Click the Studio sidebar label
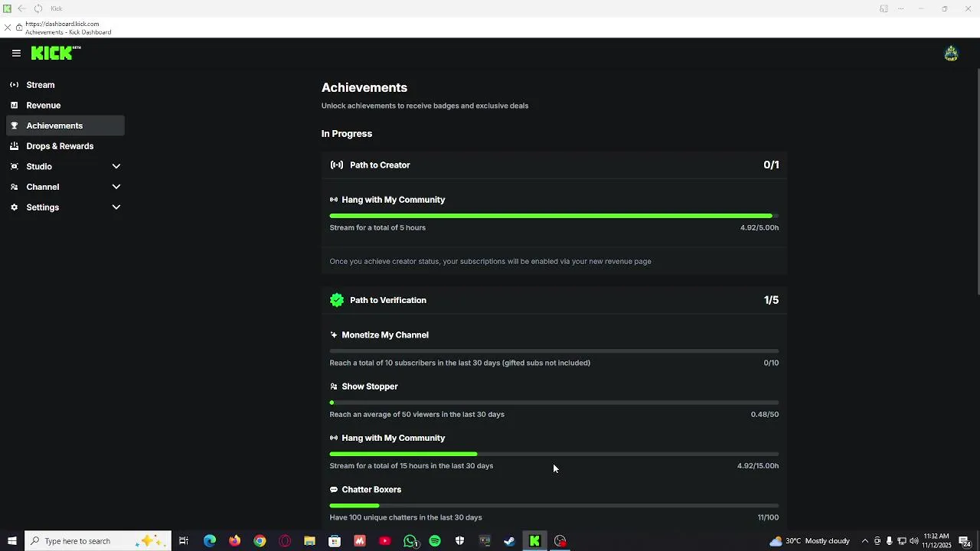This screenshot has height=551, width=980. click(x=39, y=166)
